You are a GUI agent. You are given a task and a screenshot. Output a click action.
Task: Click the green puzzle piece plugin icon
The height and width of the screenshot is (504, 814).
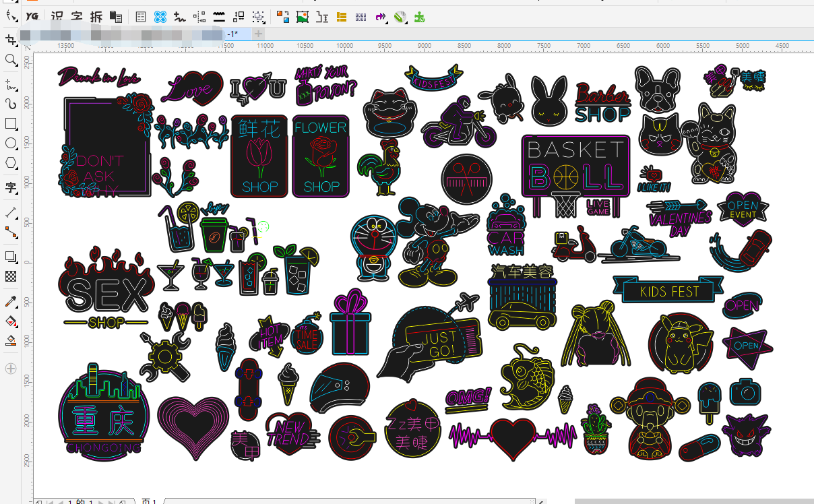tap(419, 17)
